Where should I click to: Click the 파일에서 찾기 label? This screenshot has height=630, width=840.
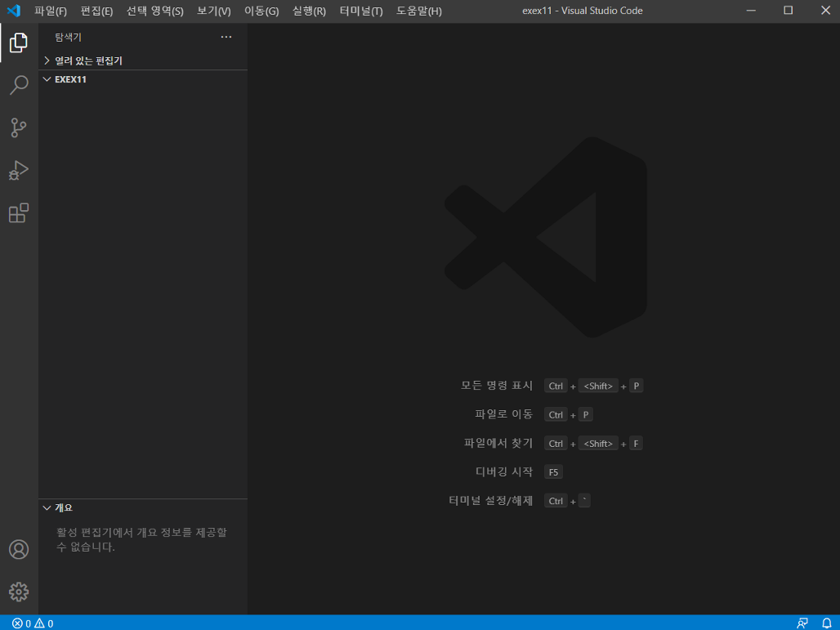coord(498,443)
